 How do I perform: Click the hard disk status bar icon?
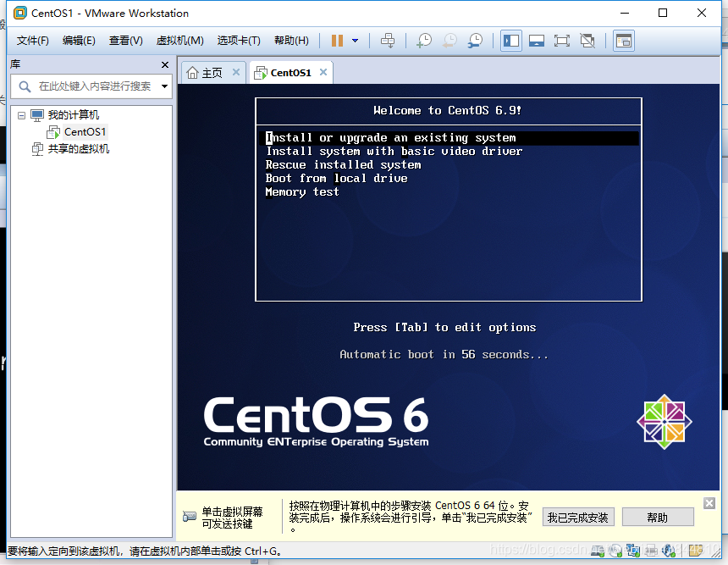598,551
